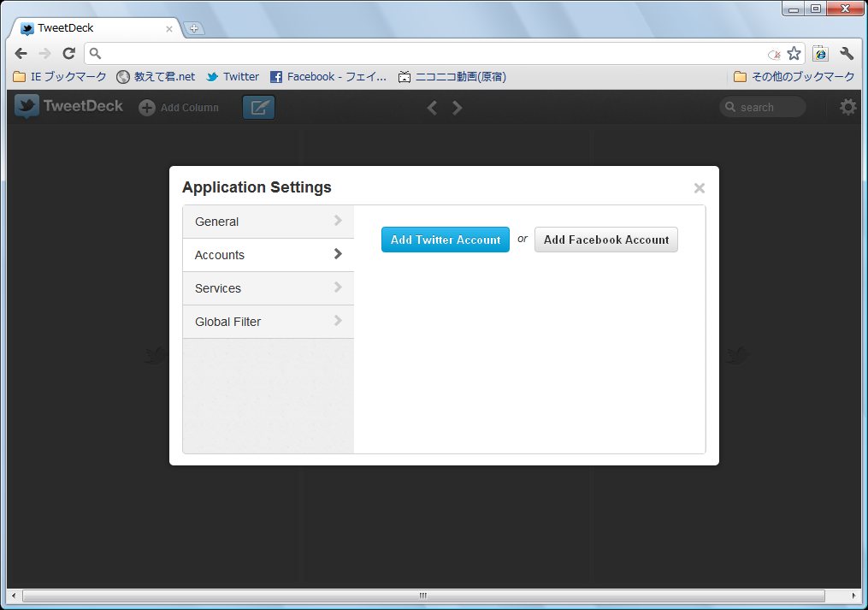The image size is (868, 610).
Task: Reload the page with refresh icon
Action: pyautogui.click(x=68, y=53)
